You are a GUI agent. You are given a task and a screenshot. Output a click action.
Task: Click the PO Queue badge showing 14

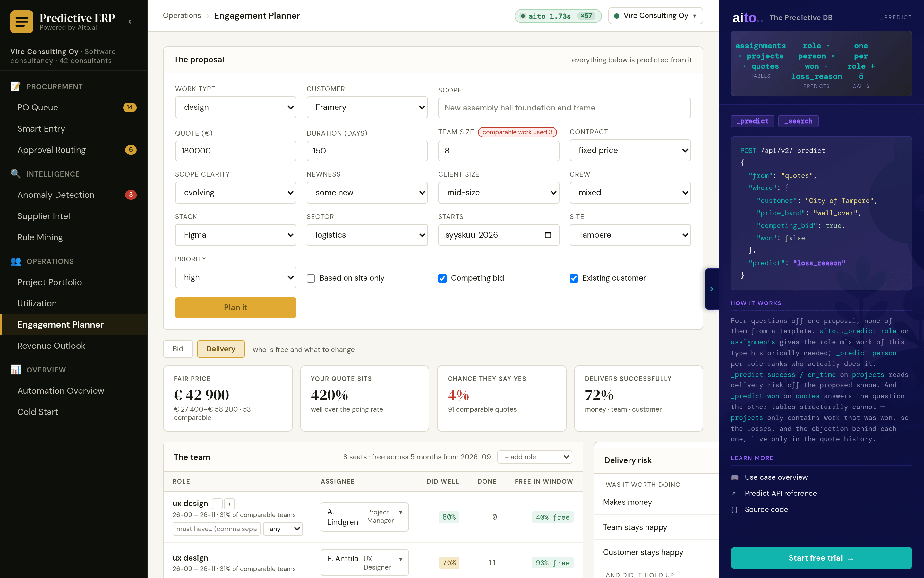click(x=130, y=108)
